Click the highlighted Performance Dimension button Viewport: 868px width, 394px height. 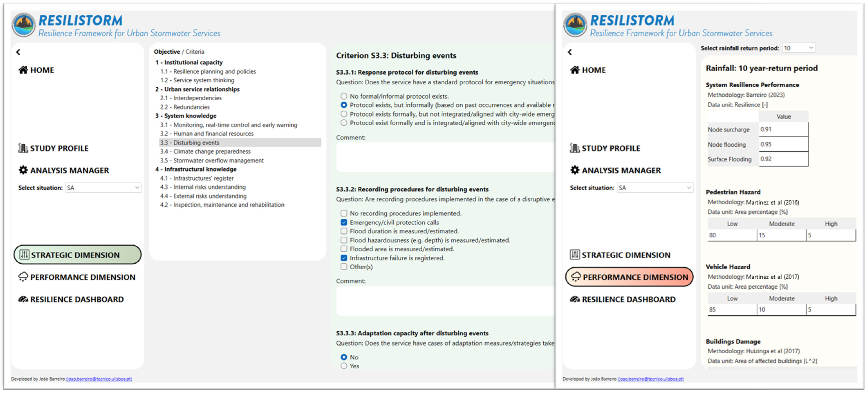[x=629, y=277]
